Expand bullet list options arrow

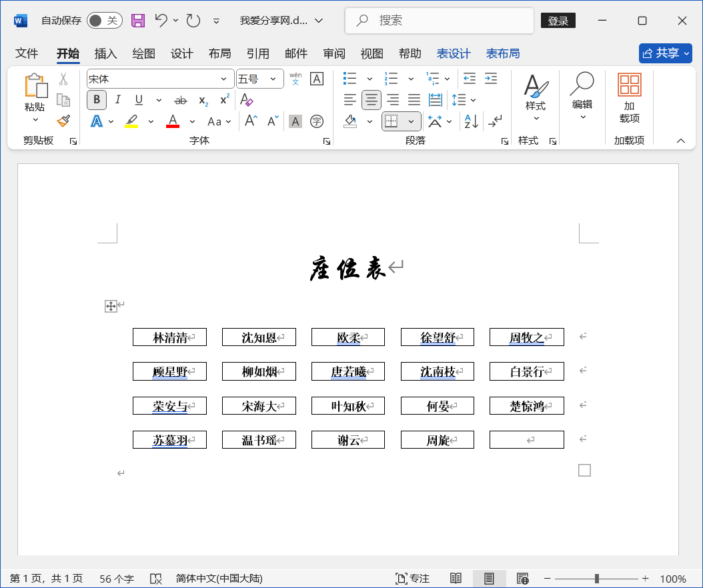(370, 79)
